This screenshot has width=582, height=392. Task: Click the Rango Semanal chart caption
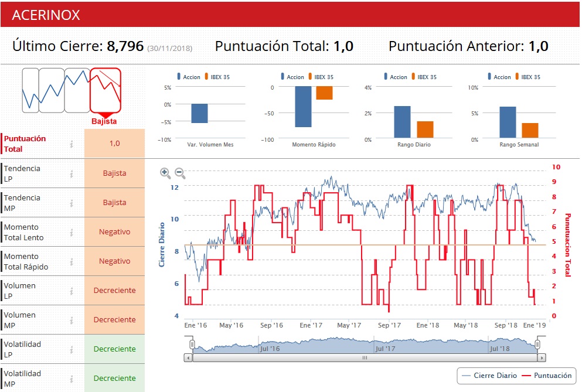coord(519,144)
